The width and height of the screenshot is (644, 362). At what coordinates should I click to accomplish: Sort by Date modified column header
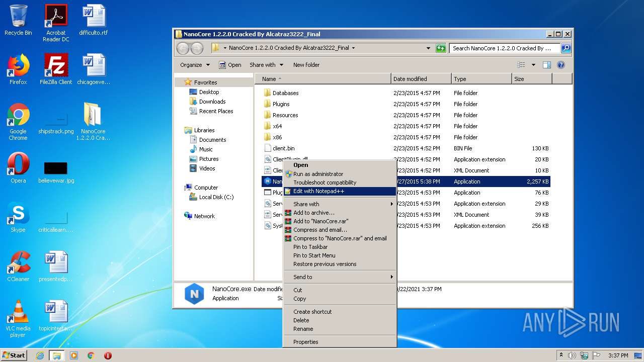point(421,79)
